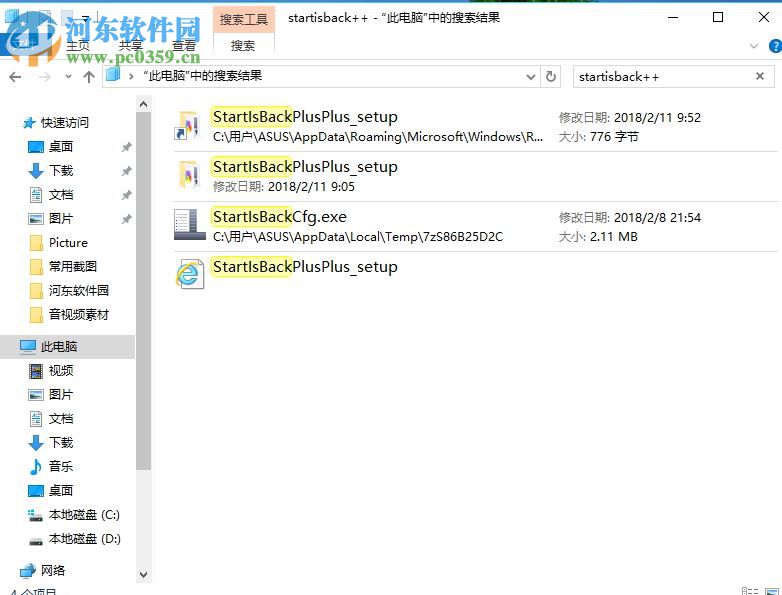The width and height of the screenshot is (782, 595).
Task: Click the 音乐 music note icon
Action: click(x=36, y=467)
